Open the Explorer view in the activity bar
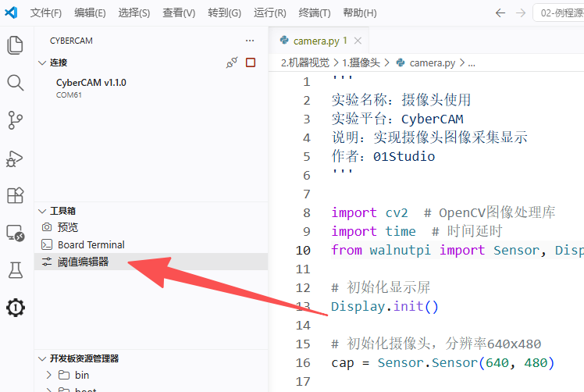 pos(16,45)
